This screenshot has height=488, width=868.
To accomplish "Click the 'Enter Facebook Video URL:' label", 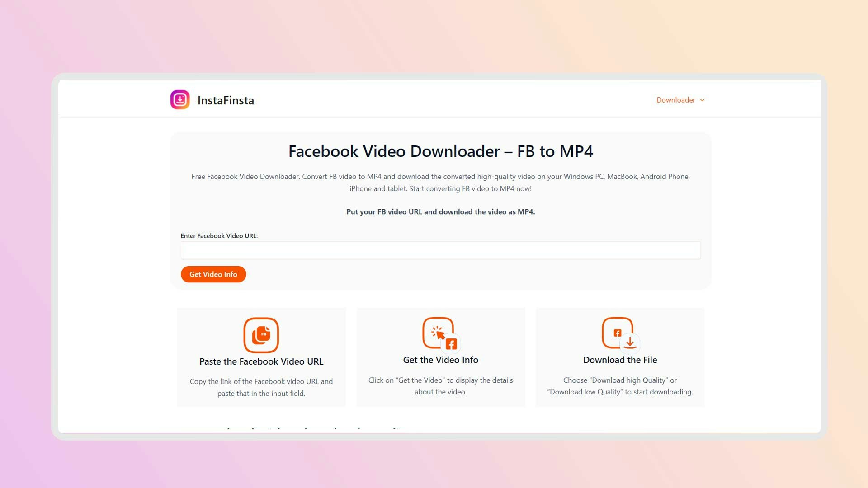I will pyautogui.click(x=219, y=236).
